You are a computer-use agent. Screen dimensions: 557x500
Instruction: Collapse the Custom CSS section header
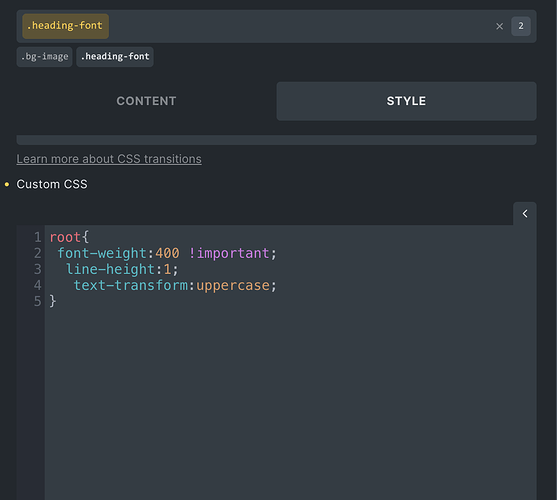point(52,184)
